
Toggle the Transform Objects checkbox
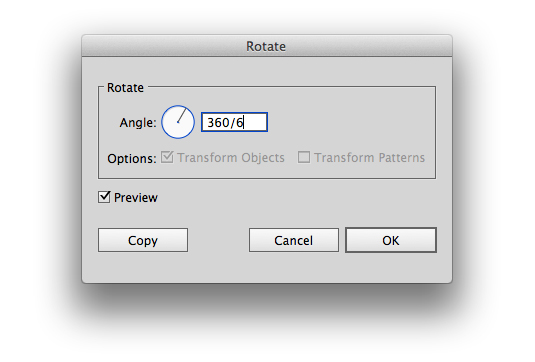(167, 157)
